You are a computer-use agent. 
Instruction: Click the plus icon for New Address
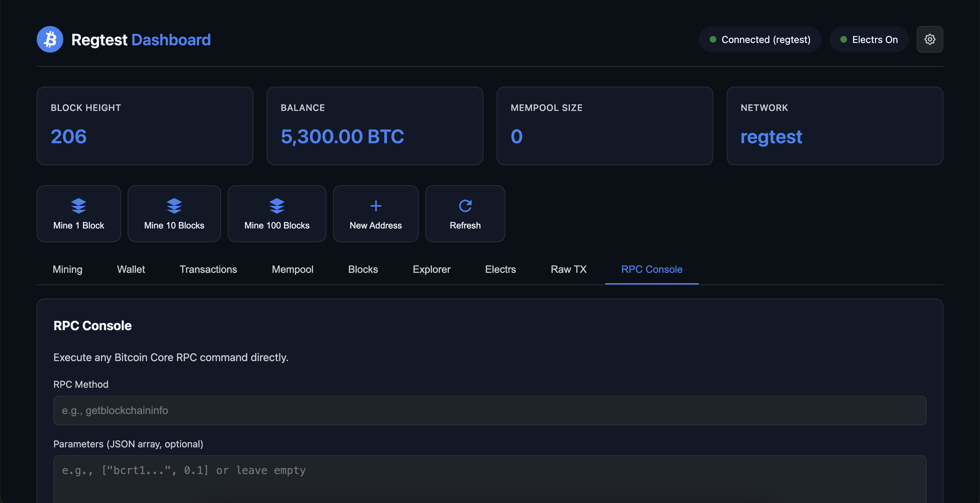375,206
